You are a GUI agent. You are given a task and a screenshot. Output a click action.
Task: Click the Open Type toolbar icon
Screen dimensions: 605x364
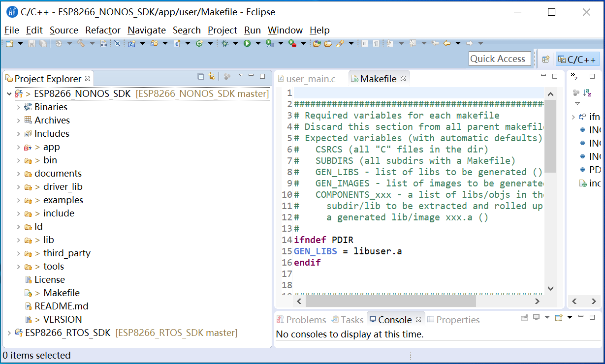click(317, 43)
